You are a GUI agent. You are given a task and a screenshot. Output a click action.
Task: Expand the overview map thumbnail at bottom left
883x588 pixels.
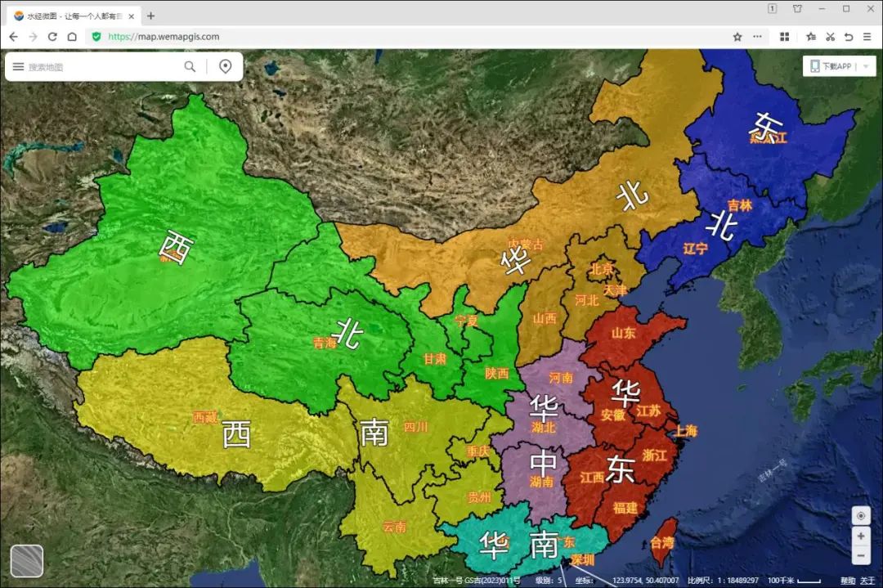point(27,560)
